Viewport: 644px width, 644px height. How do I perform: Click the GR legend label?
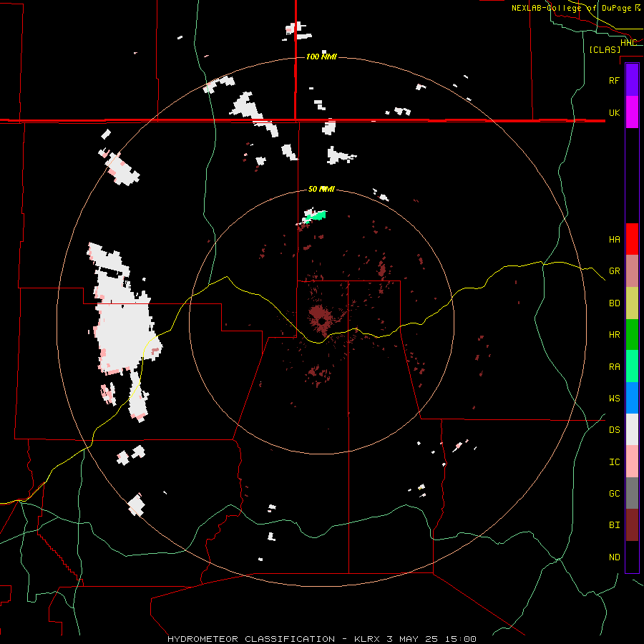(x=614, y=271)
